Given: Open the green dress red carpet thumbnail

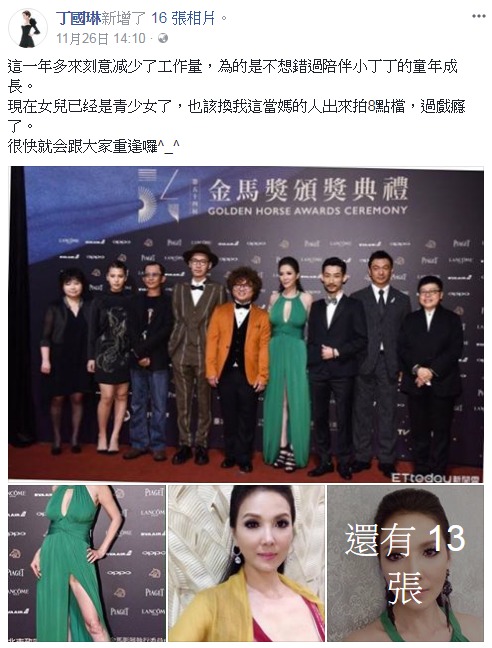Looking at the screenshot, I should click(87, 563).
